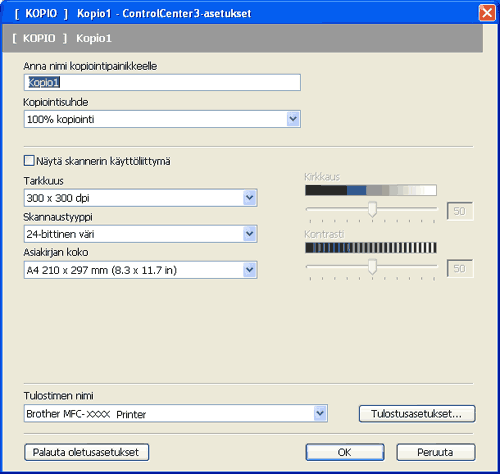
Task: Click the Kirkkaus value box
Action: click(x=460, y=211)
